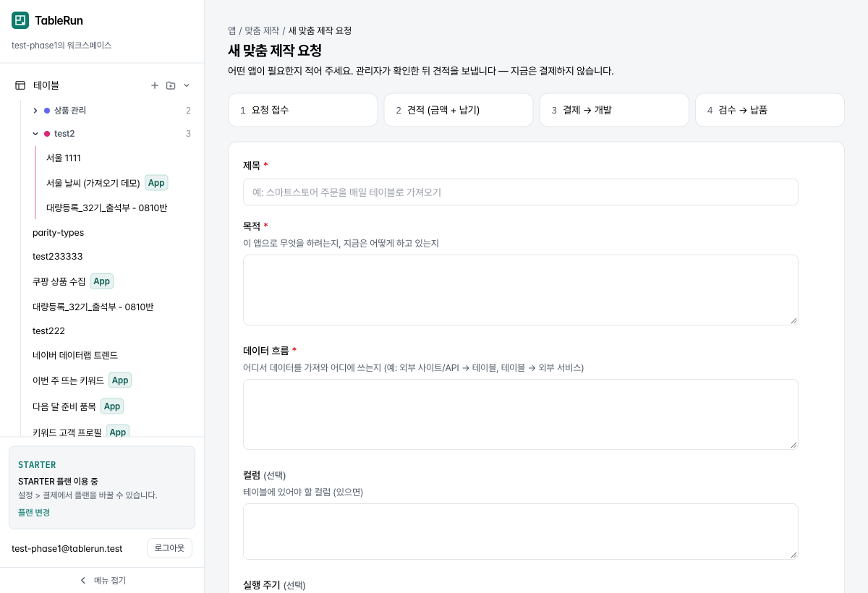Open 다음 달 준비 품목 table
868x593 pixels.
click(64, 406)
